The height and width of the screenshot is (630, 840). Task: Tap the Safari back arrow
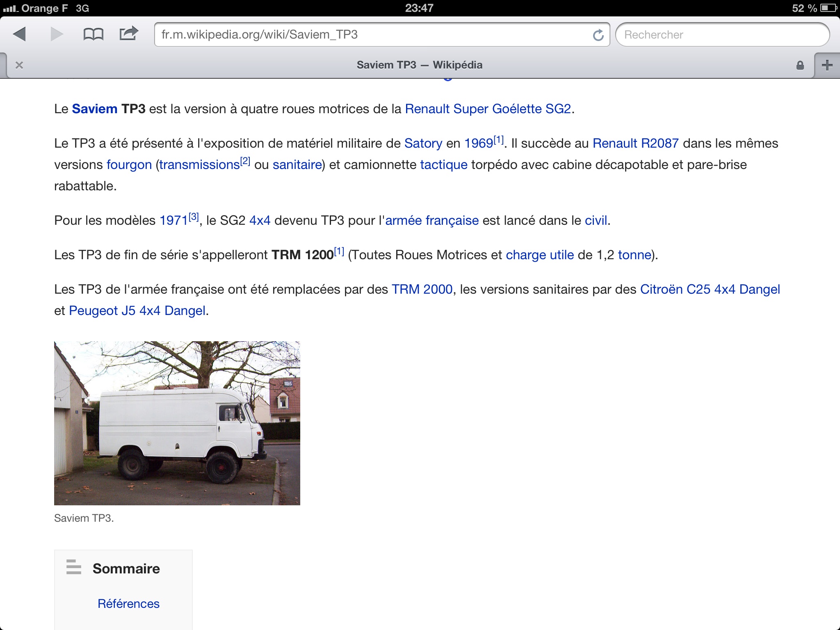click(20, 34)
